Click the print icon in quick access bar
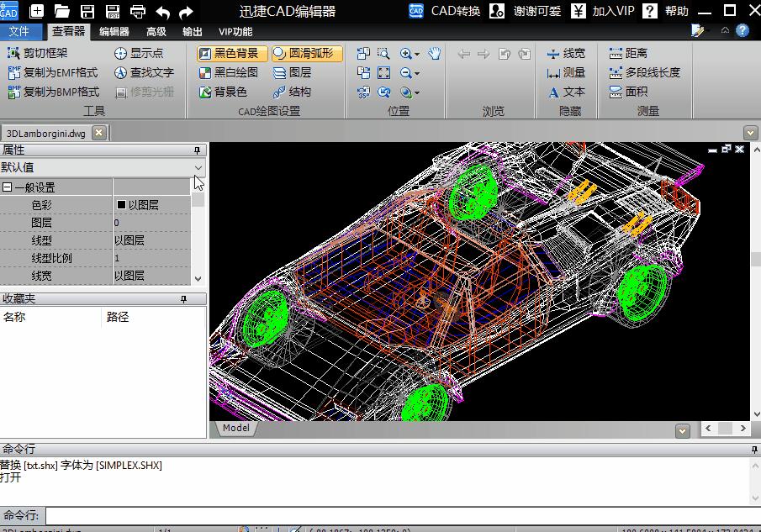Screen dimensions: 761x532 [x=137, y=11]
